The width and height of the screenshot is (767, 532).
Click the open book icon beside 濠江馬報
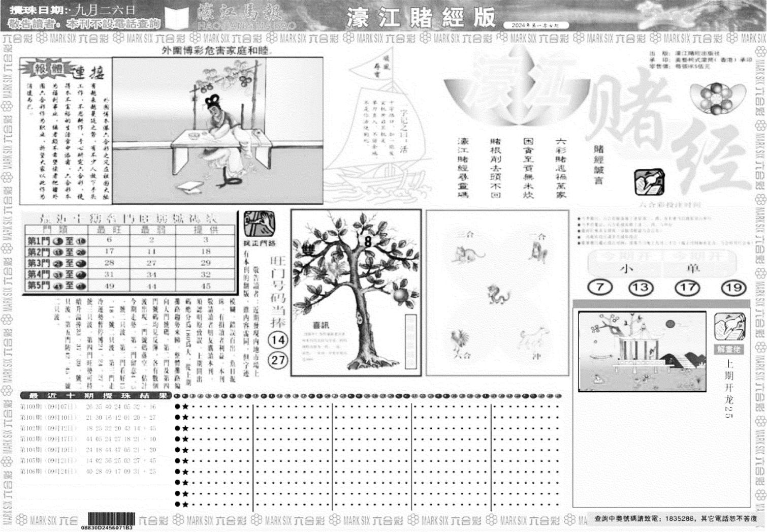point(175,18)
